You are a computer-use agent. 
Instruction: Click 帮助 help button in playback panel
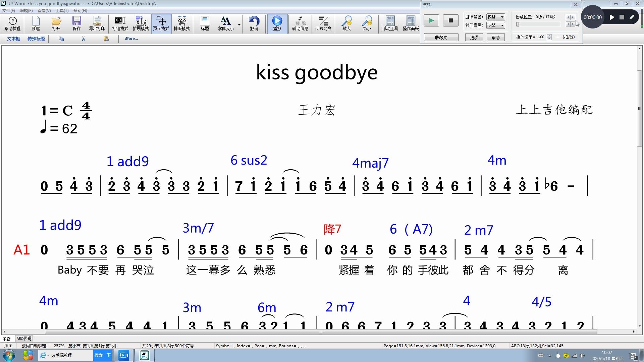[495, 37]
